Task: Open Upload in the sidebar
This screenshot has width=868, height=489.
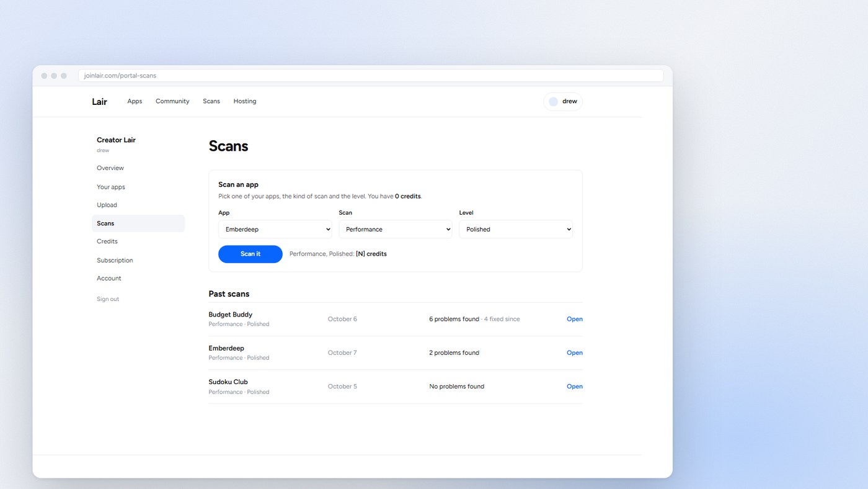Action: tap(138, 205)
